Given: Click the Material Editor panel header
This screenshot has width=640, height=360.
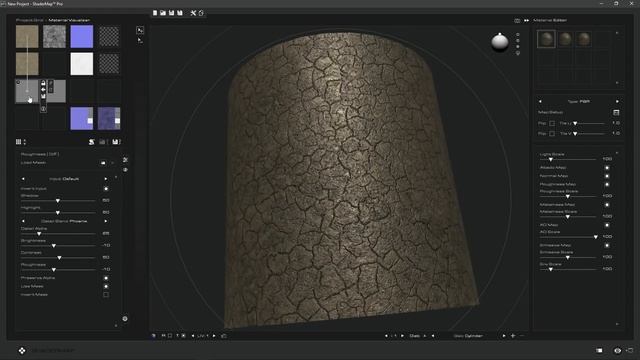Looking at the screenshot, I should pyautogui.click(x=550, y=20).
